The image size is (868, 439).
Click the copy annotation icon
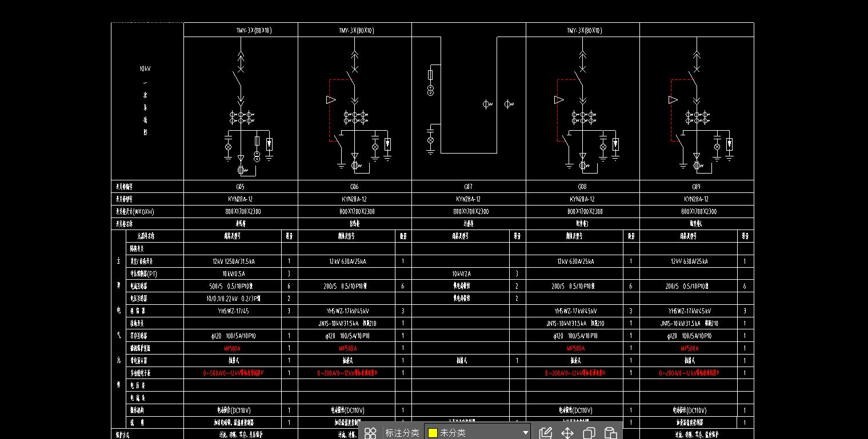(589, 433)
